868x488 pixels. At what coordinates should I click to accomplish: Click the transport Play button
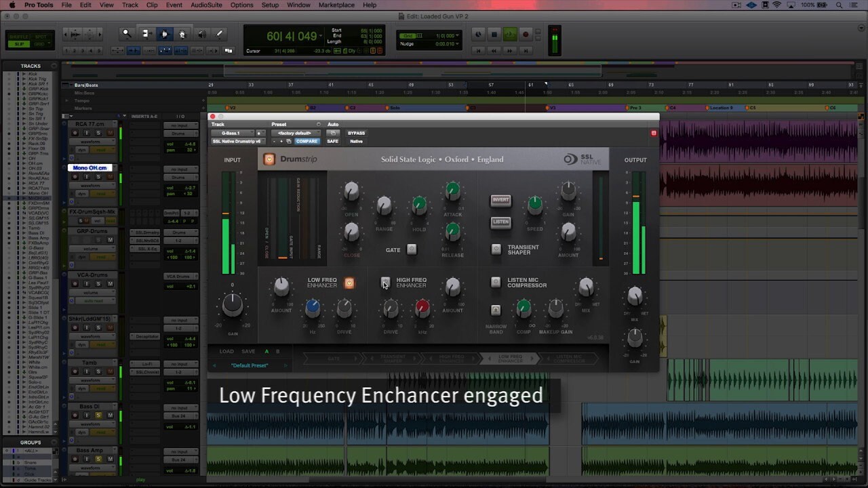[510, 35]
